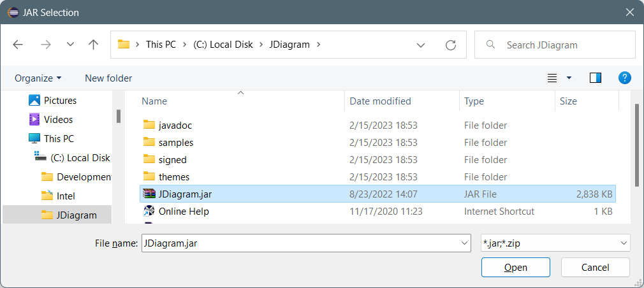Viewport: 644px width, 288px height.
Task: Select JDiagram folder in navigation tree
Action: point(77,215)
